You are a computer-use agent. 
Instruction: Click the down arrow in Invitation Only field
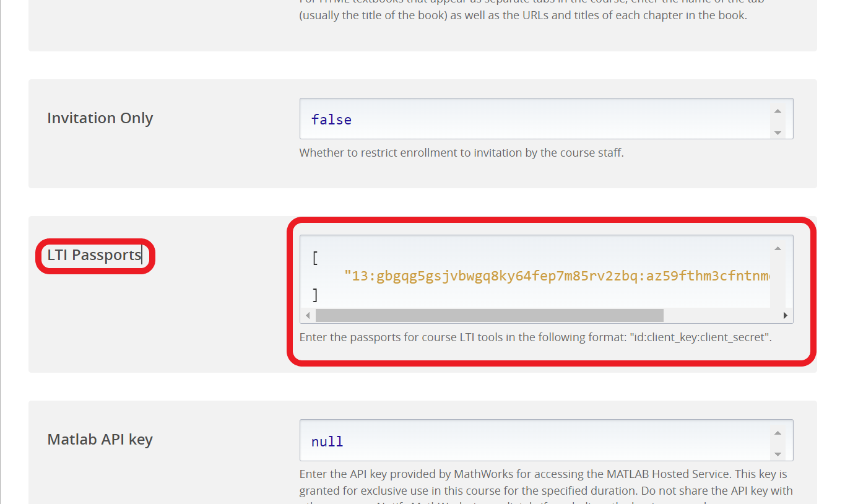pyautogui.click(x=778, y=133)
